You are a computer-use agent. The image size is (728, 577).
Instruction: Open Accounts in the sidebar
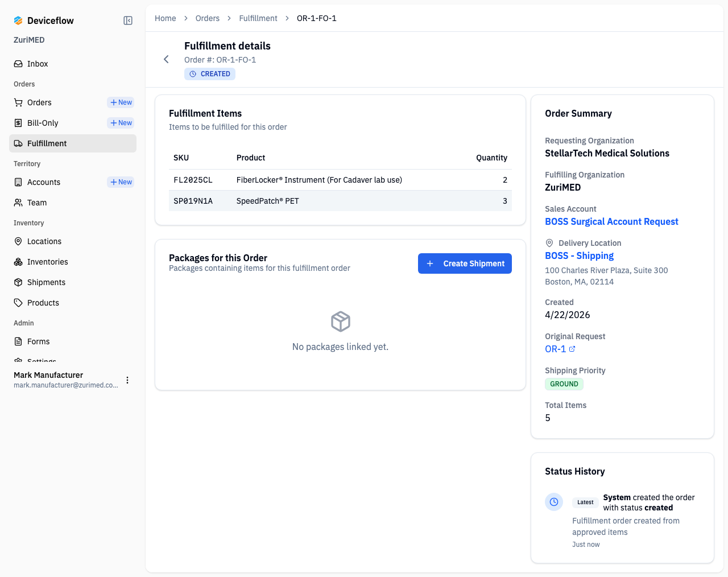57,182
